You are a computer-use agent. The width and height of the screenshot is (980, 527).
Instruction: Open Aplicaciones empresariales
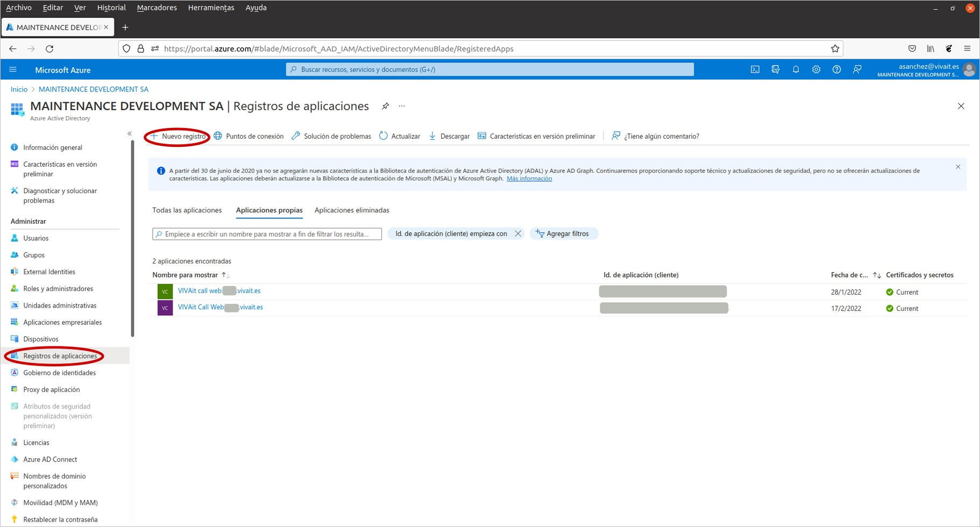[62, 323]
